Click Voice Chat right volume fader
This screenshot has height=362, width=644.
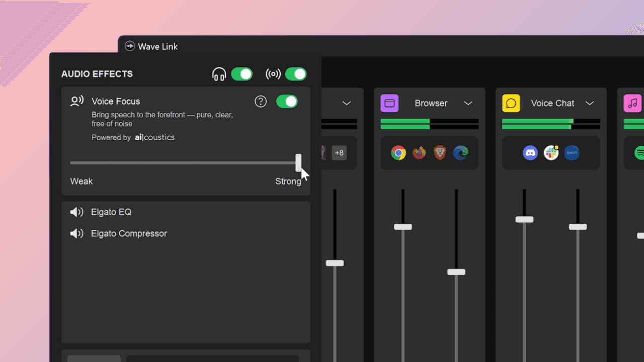click(578, 227)
